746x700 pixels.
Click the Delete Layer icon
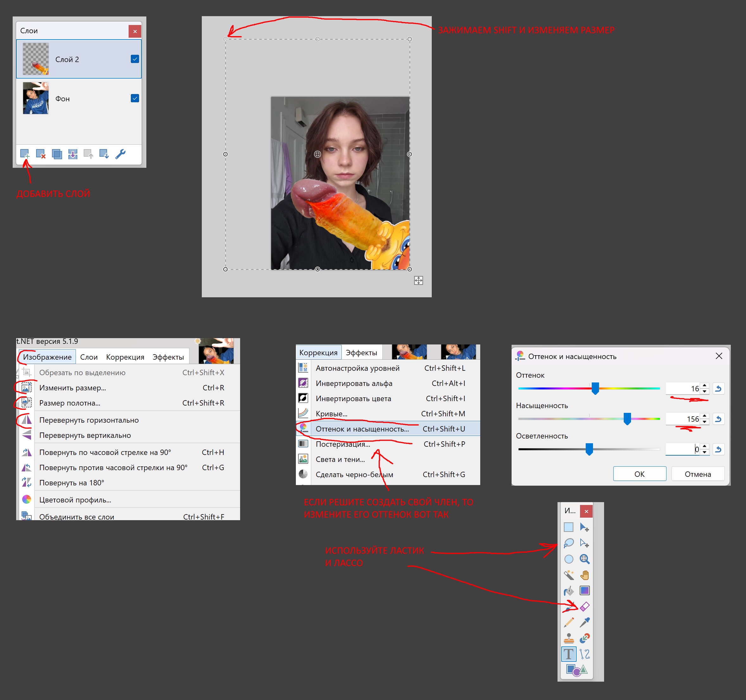coord(41,154)
